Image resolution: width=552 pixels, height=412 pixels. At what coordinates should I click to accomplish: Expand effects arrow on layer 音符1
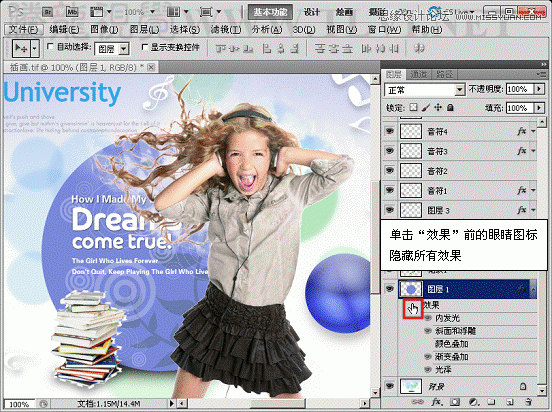pyautogui.click(x=533, y=191)
